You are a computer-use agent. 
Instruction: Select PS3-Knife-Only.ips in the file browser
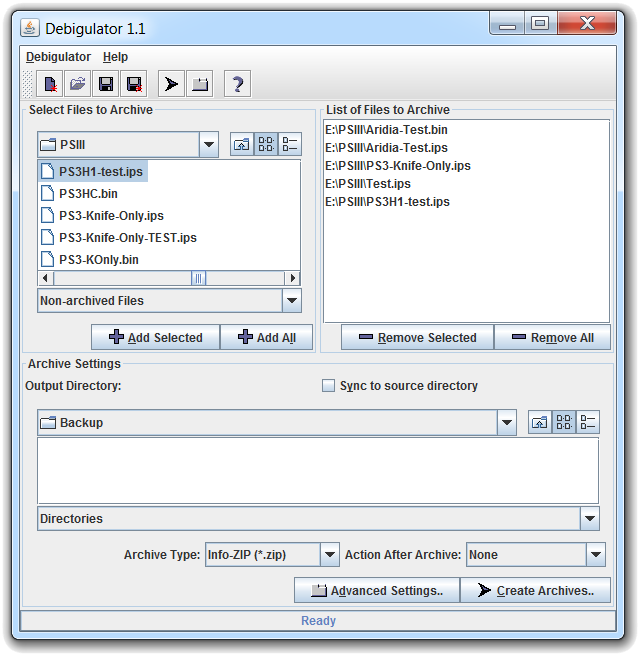point(110,216)
